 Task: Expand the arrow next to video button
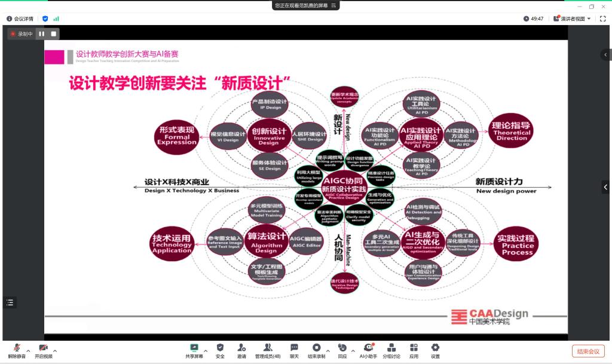point(55,350)
